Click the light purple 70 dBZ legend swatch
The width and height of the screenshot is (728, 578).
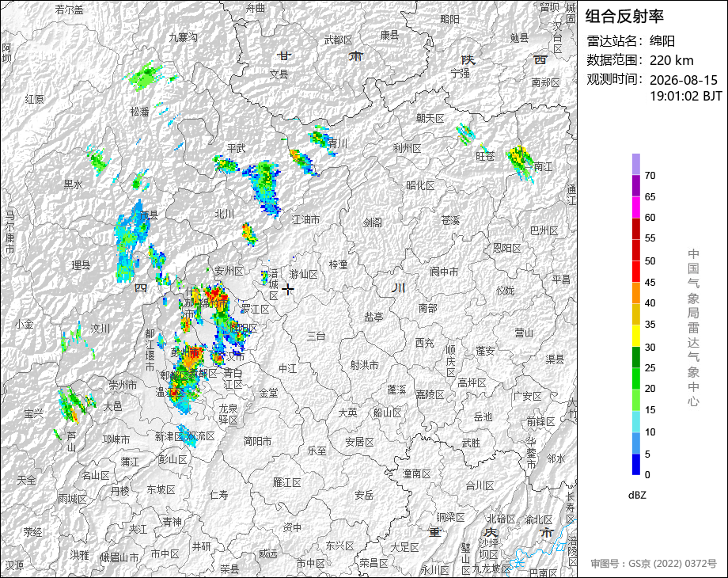tap(636, 164)
